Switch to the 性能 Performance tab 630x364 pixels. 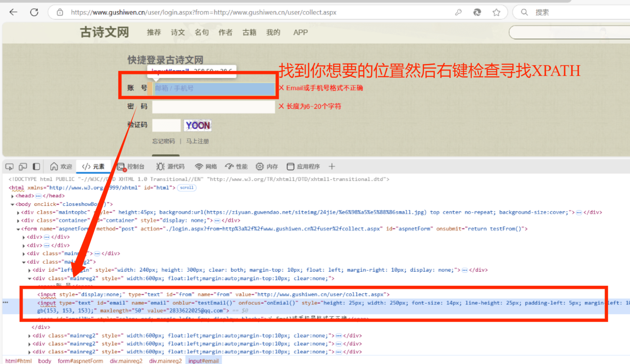pyautogui.click(x=236, y=167)
